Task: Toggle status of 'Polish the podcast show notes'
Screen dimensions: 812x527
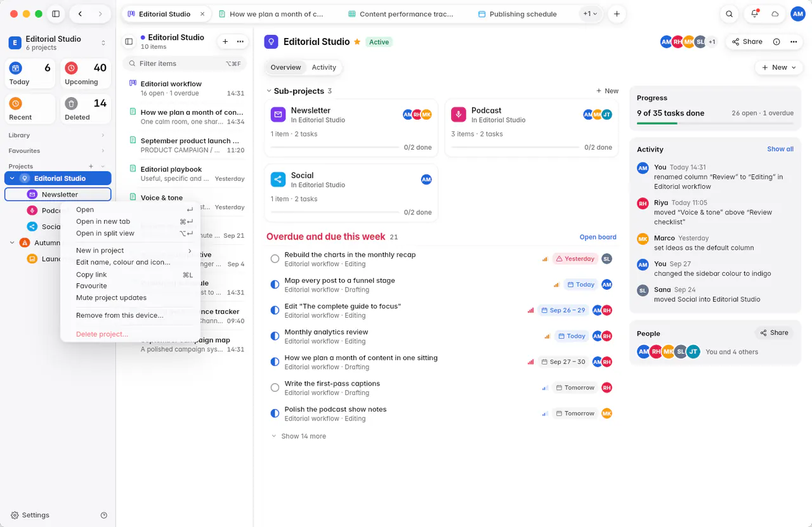Action: (275, 413)
